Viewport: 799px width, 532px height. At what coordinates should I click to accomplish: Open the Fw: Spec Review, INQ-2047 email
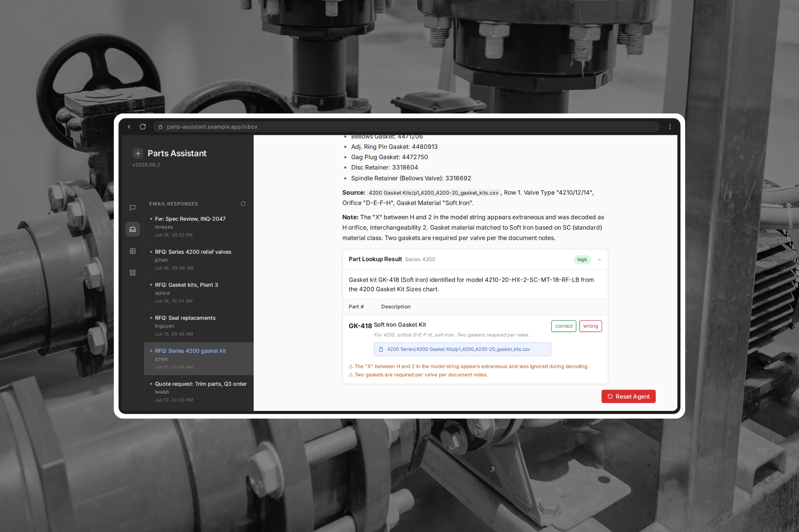199,227
